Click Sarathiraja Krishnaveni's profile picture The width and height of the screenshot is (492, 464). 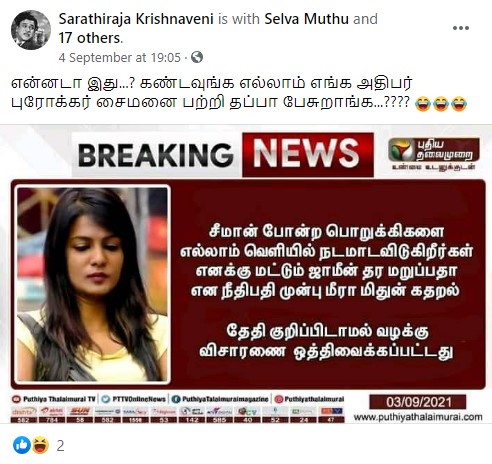pos(31,30)
